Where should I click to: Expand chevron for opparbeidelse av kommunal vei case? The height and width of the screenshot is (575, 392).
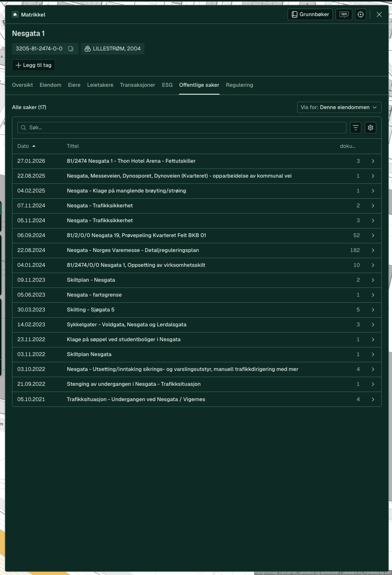373,176
